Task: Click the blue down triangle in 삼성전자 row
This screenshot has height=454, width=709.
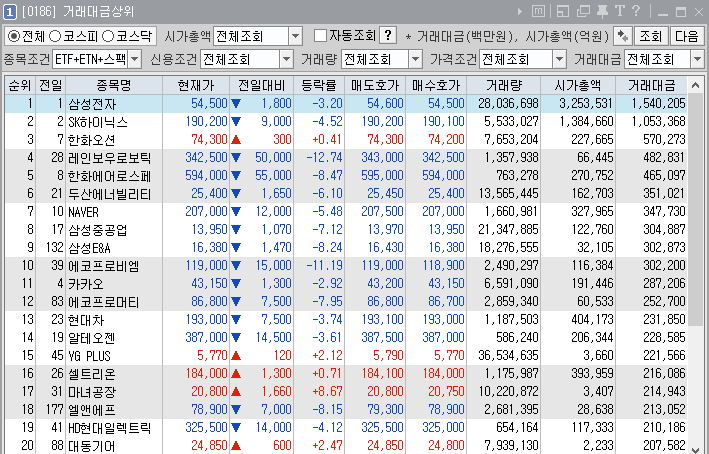Action: [x=236, y=104]
